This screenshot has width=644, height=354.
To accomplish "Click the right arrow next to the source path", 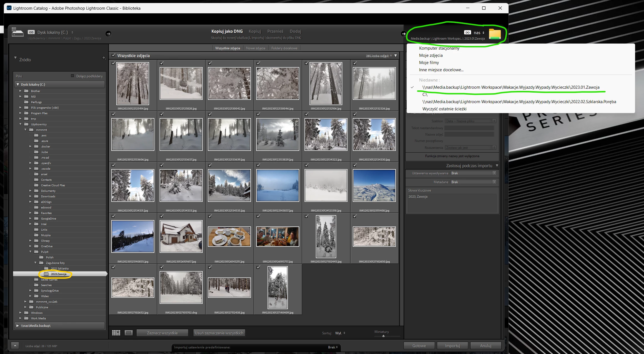I will pyautogui.click(x=108, y=34).
